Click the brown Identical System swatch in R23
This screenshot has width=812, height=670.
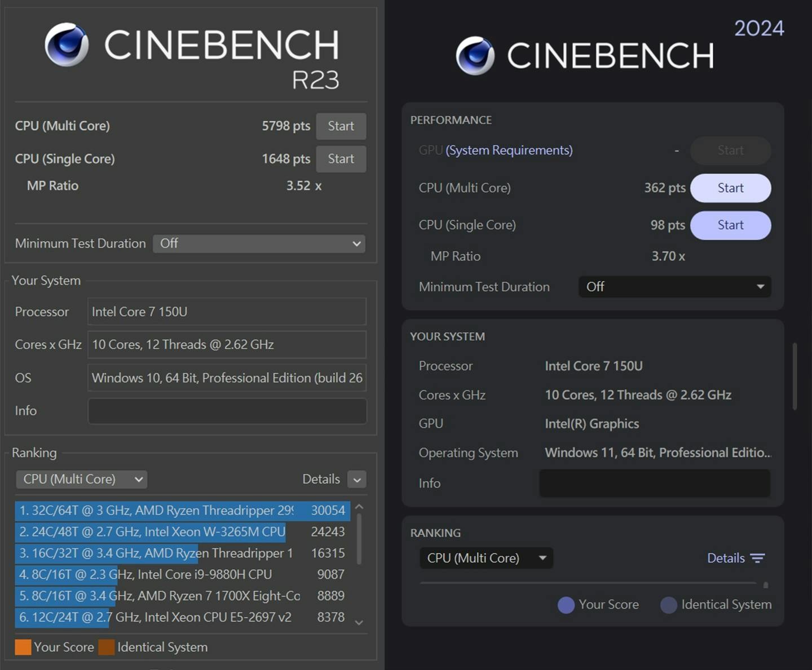[107, 647]
